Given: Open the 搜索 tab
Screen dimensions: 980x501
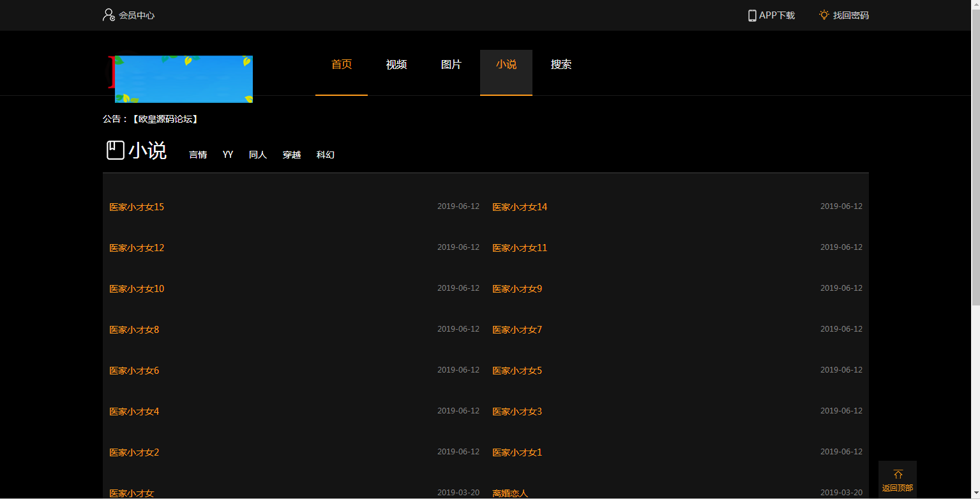Looking at the screenshot, I should tap(561, 64).
